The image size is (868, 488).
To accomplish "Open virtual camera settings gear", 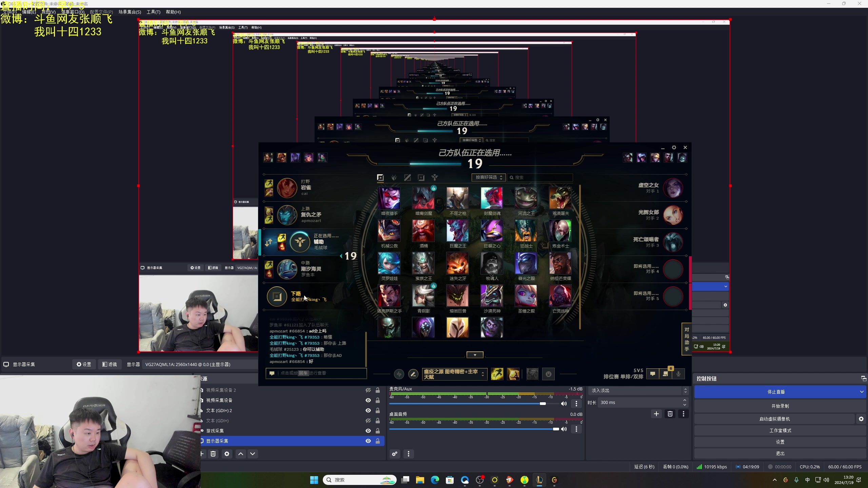I will [861, 419].
